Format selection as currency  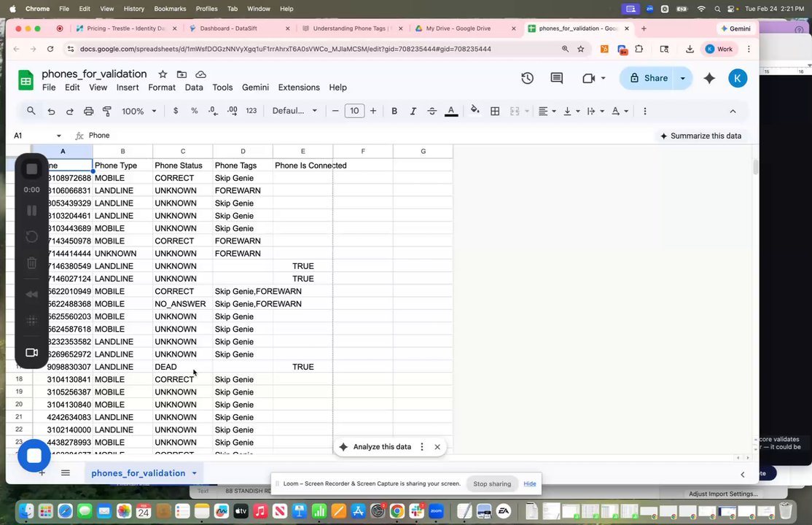pyautogui.click(x=176, y=111)
